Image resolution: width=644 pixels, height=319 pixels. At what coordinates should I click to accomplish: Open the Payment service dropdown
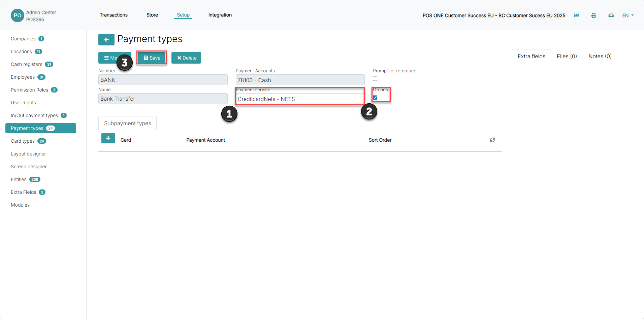[x=300, y=99]
